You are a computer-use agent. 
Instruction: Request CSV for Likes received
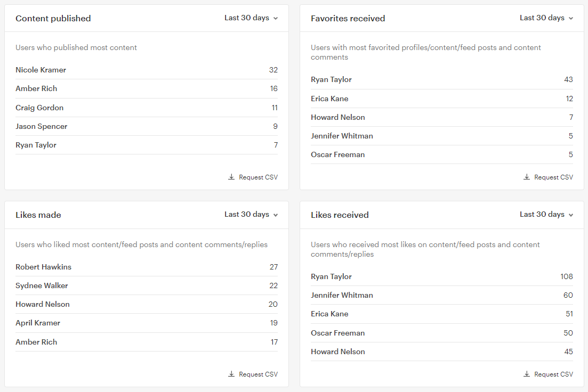click(548, 374)
